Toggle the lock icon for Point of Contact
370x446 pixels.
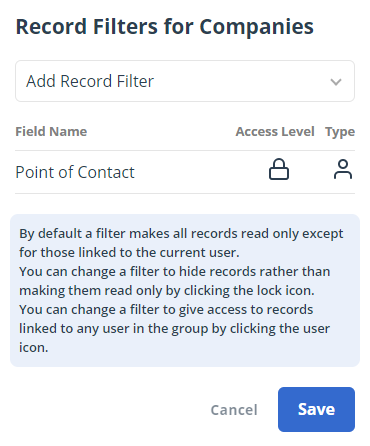tap(279, 169)
